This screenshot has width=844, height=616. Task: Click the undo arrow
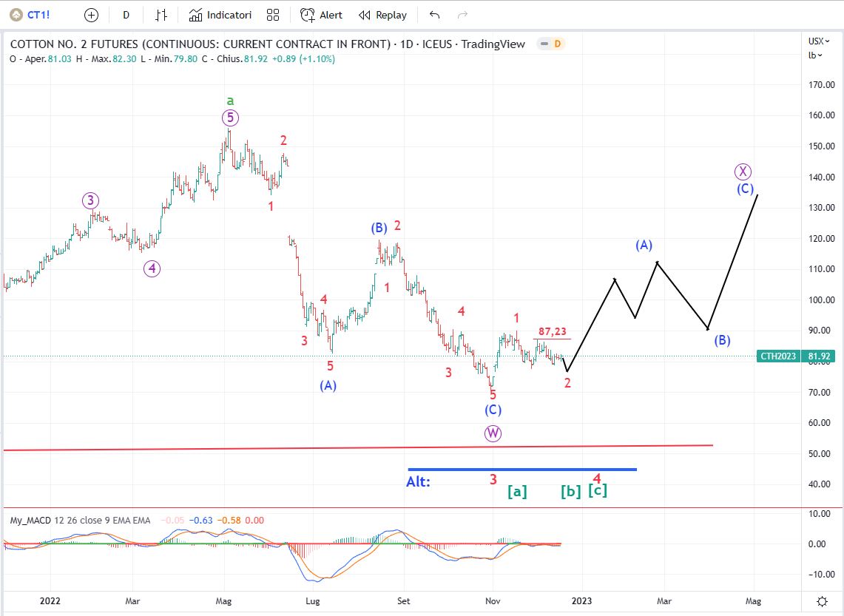coord(434,15)
